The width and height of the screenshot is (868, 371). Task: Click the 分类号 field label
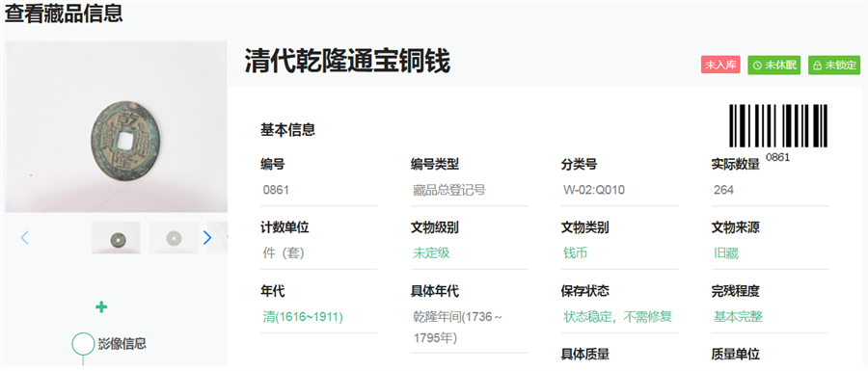coord(579,164)
